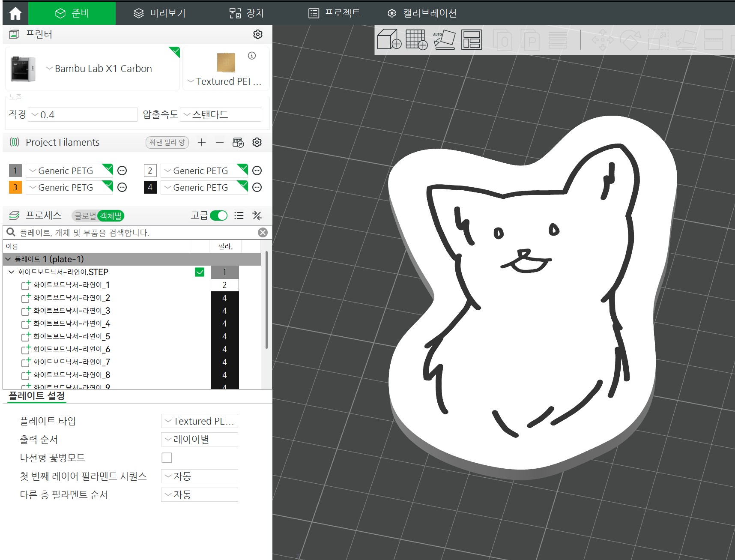Change filament cell of 화이트보드낙서-라연이_1
Viewport: 735px width, 560px height.
coord(224,285)
